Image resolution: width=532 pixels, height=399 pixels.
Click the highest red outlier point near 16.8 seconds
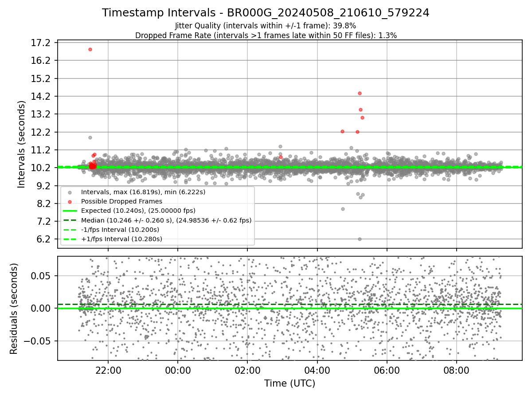pyautogui.click(x=90, y=49)
